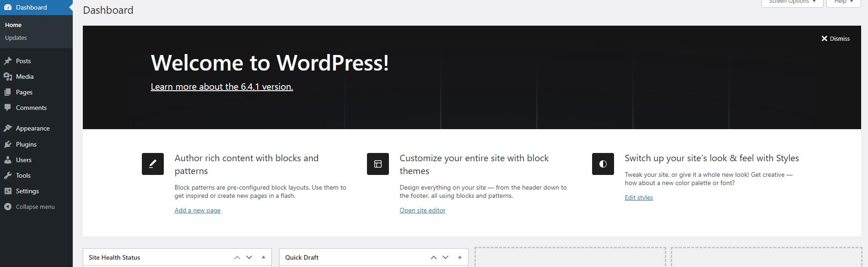
Task: Move Site Health Status widget up
Action: point(237,257)
